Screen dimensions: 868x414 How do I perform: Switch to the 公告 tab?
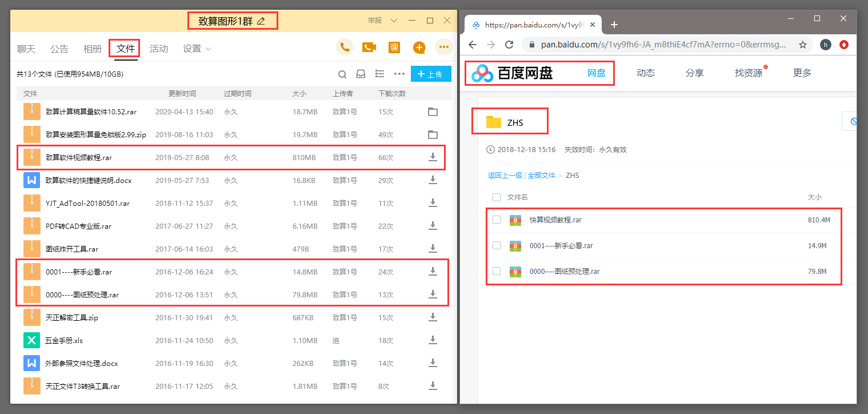coord(59,49)
